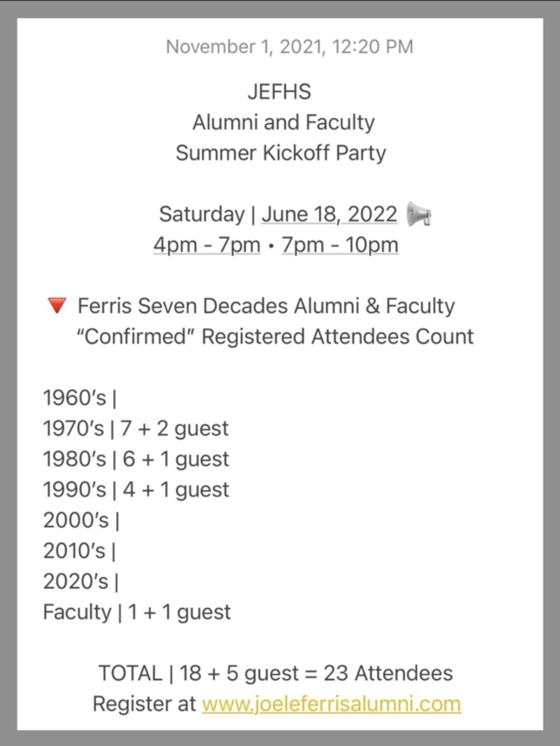The height and width of the screenshot is (746, 560).
Task: Click the Faculty 1 + 1 guest line
Action: [x=137, y=612]
